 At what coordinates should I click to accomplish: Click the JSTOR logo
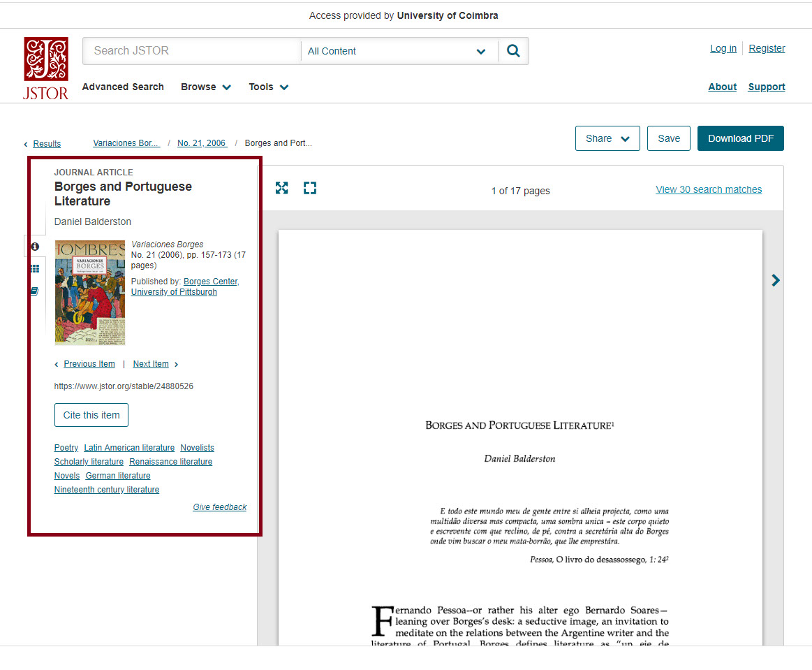pos(46,68)
